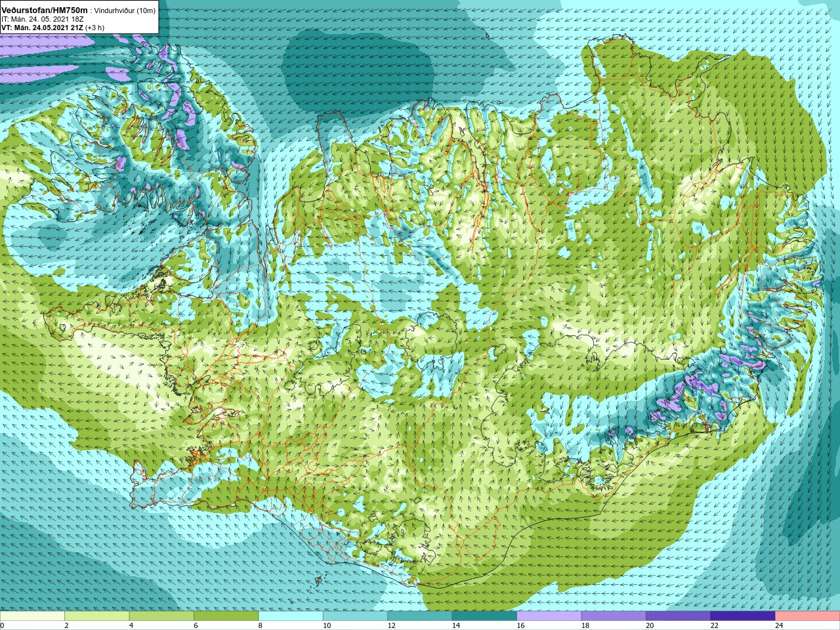Image resolution: width=840 pixels, height=630 pixels.
Task: Click the legend scale value 12
Action: (x=391, y=625)
